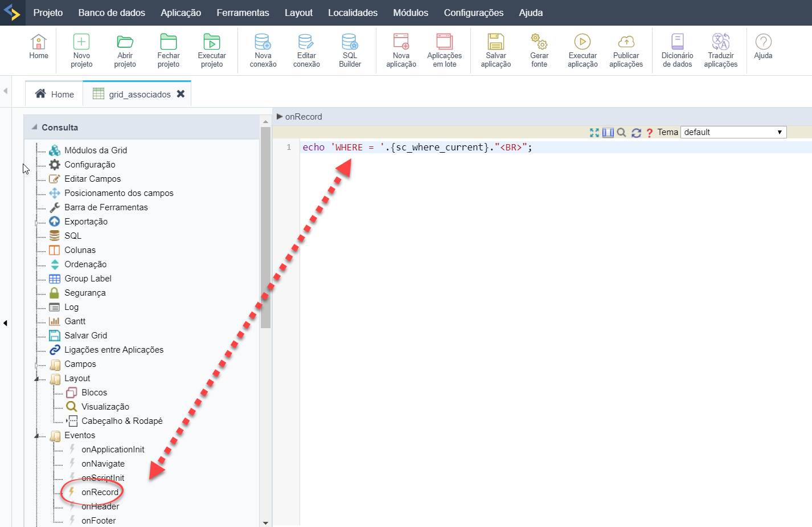
Task: Select the onApplicationInit event
Action: pyautogui.click(x=113, y=450)
